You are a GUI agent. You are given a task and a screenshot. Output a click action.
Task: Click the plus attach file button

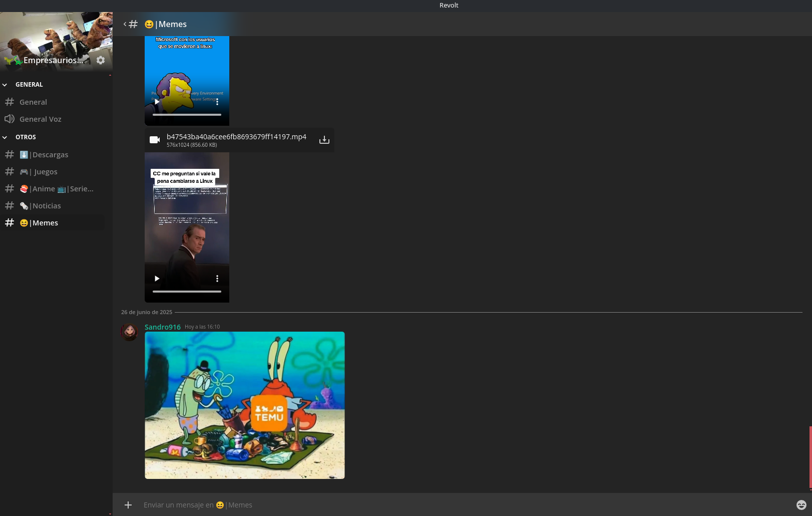pos(128,505)
